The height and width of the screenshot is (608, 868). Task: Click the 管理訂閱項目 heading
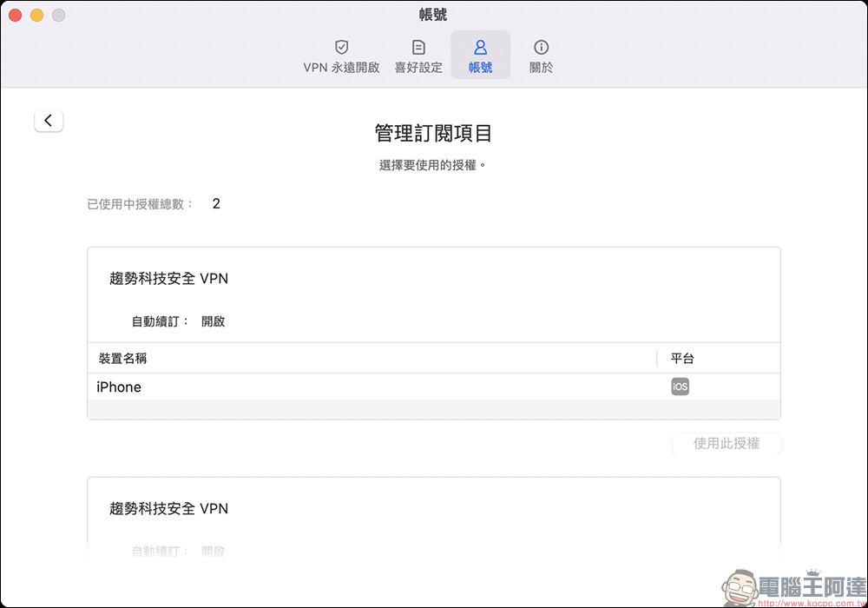[x=433, y=134]
